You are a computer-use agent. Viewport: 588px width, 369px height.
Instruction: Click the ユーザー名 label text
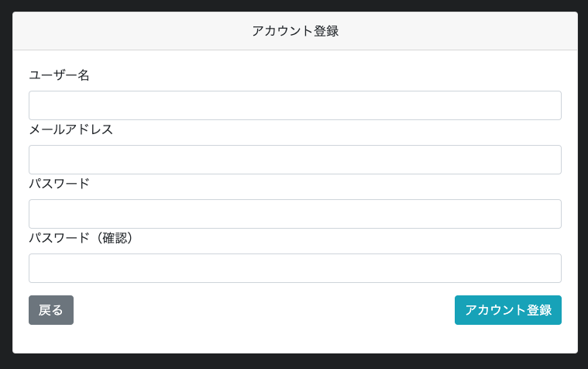(x=60, y=75)
